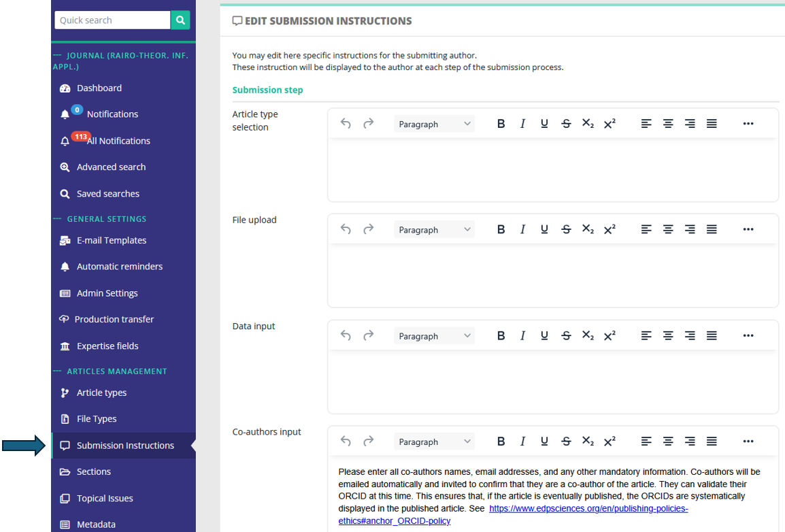Select Submission Instructions in the sidebar

coord(125,446)
